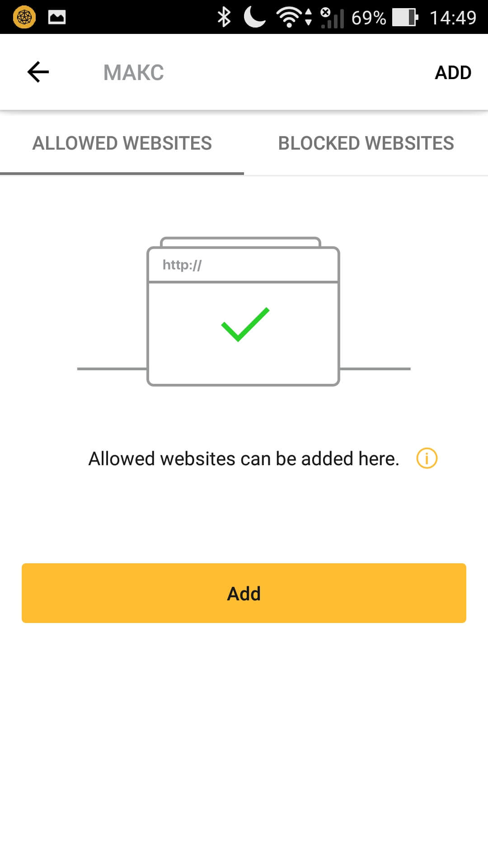Switch to the Blocked Websites tab

[x=366, y=143]
